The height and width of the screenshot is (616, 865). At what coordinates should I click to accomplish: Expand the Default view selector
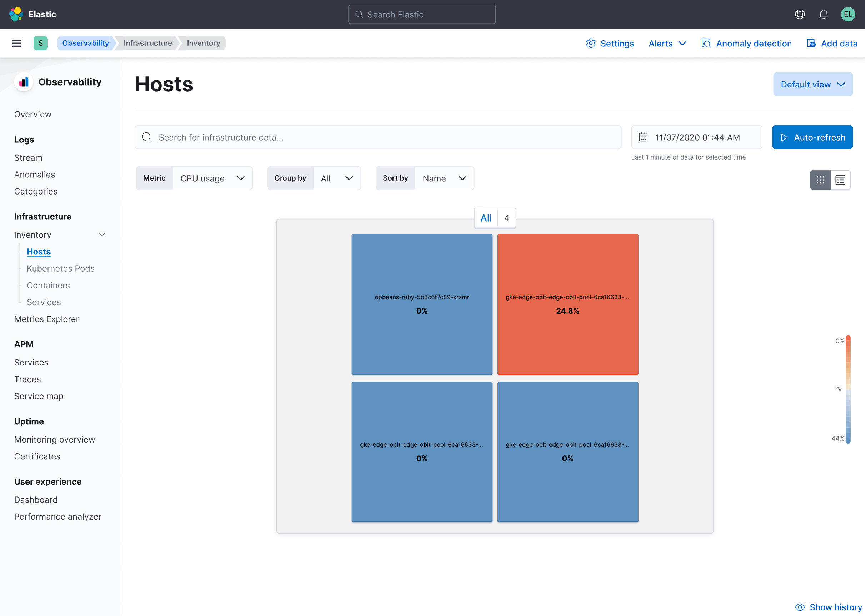tap(812, 84)
